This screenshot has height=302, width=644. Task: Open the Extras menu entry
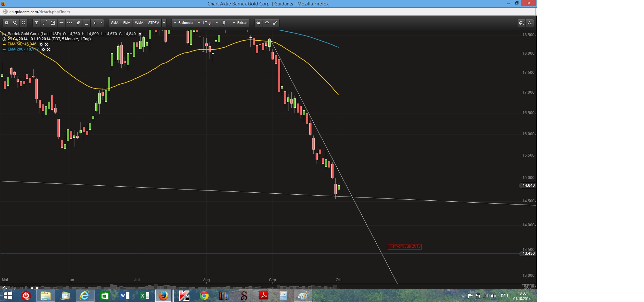click(x=241, y=23)
